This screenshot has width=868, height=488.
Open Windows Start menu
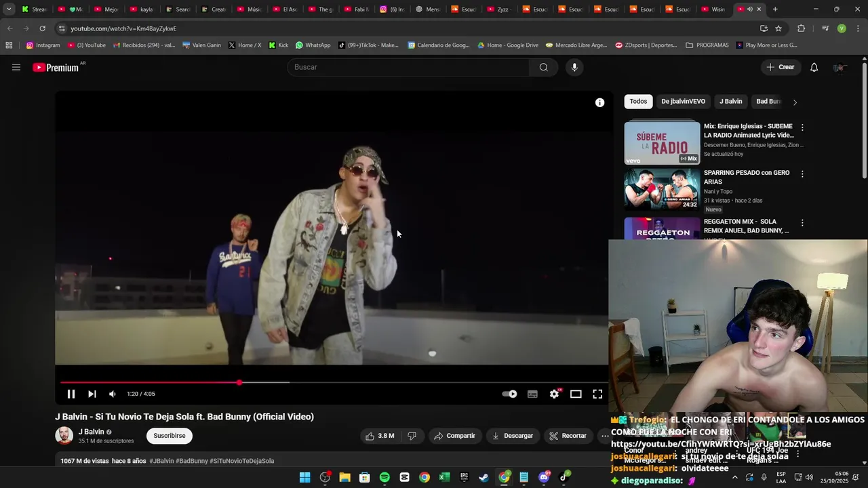[x=305, y=477]
